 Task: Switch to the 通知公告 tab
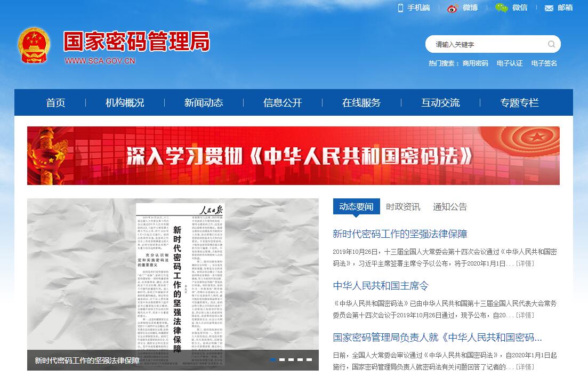tap(450, 207)
